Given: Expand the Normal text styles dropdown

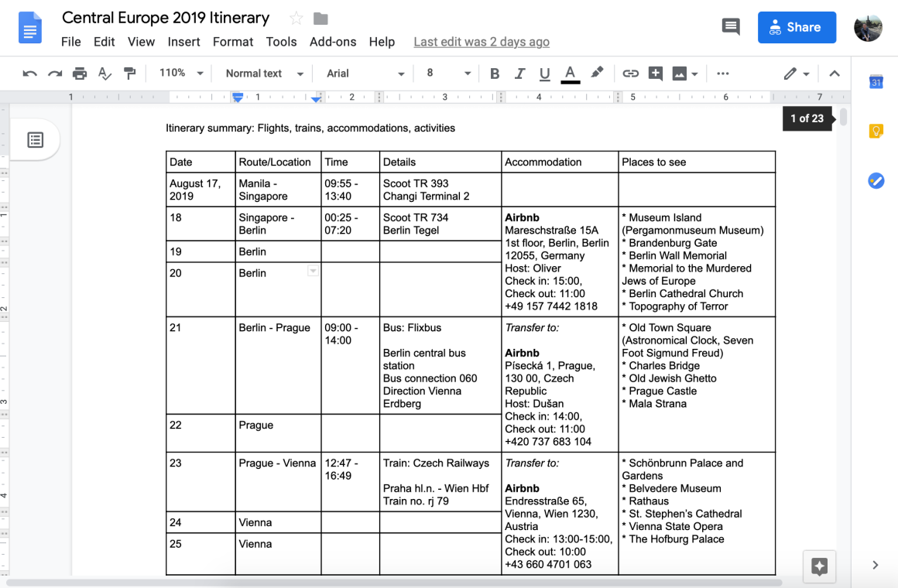Looking at the screenshot, I should [264, 73].
